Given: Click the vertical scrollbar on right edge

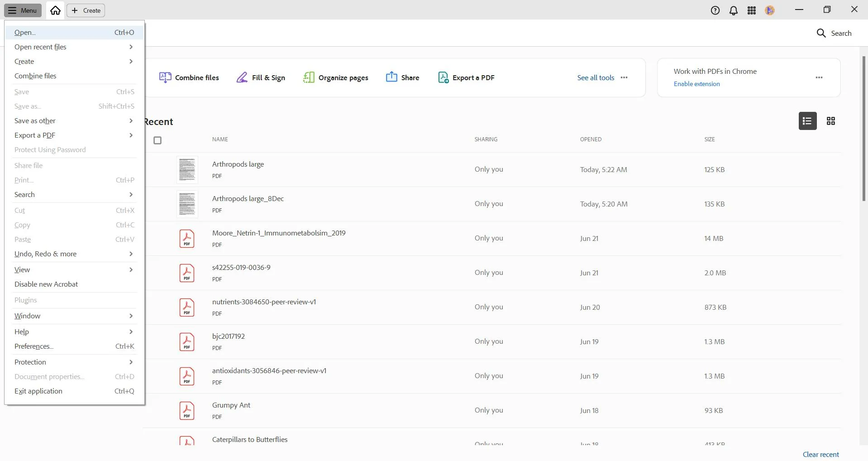Looking at the screenshot, I should click(x=863, y=129).
